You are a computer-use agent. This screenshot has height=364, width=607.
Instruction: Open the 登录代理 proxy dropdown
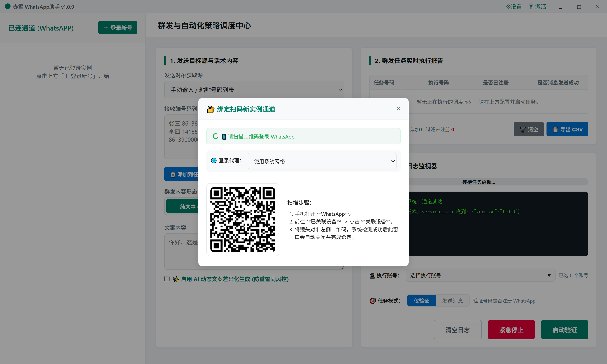[322, 161]
